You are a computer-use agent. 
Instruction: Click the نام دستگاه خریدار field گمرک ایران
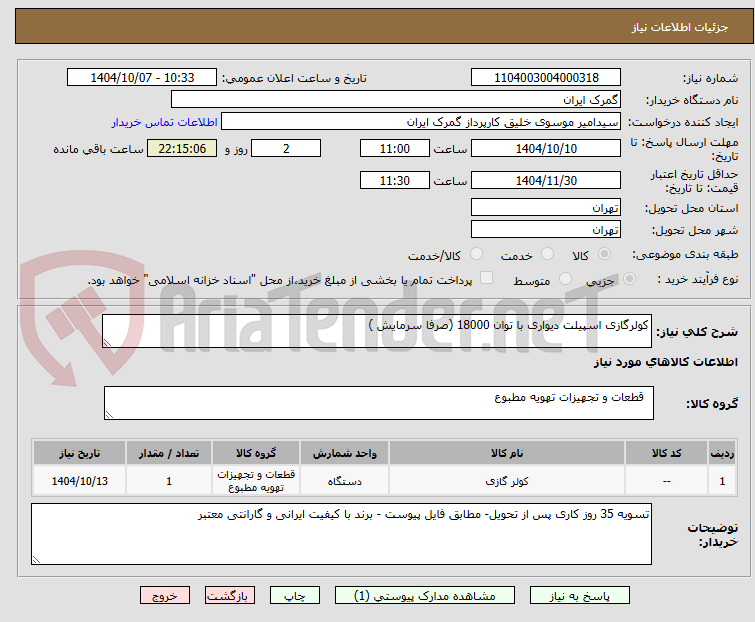(x=396, y=100)
